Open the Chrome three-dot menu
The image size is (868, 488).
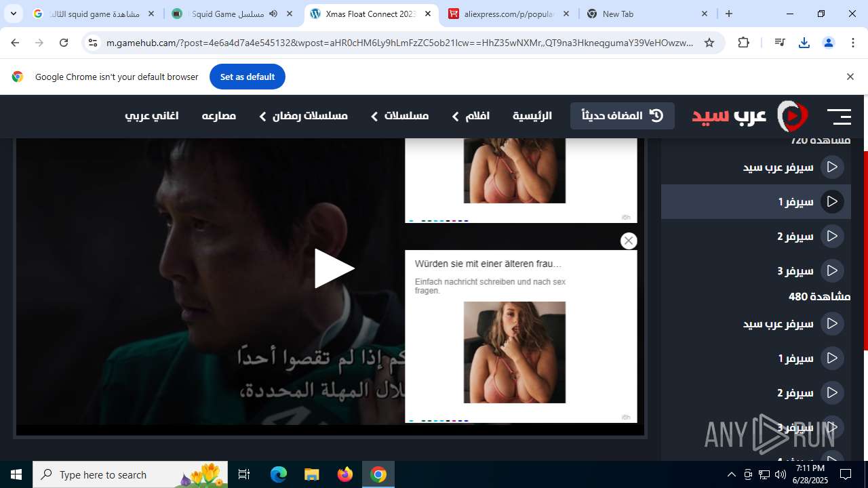pyautogui.click(x=853, y=43)
